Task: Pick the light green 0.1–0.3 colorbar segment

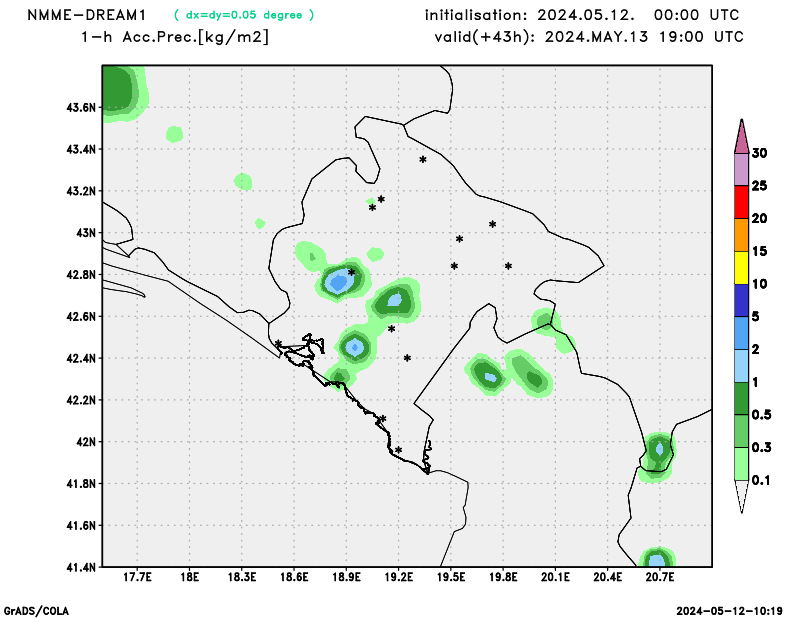Action: (x=741, y=464)
